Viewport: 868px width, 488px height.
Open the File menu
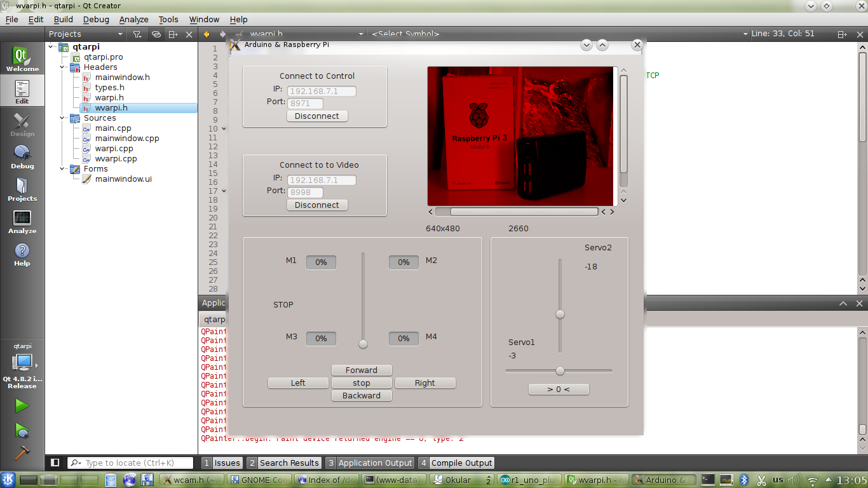(12, 20)
